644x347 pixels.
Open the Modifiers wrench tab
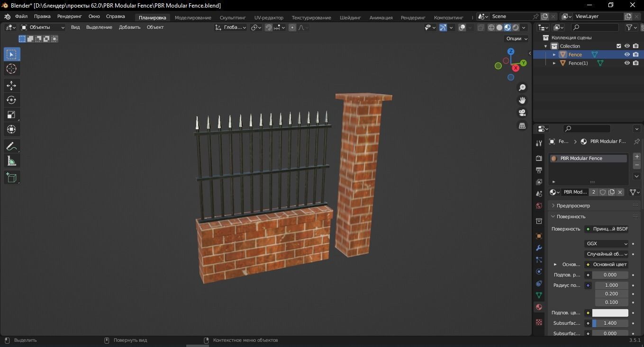[539, 248]
